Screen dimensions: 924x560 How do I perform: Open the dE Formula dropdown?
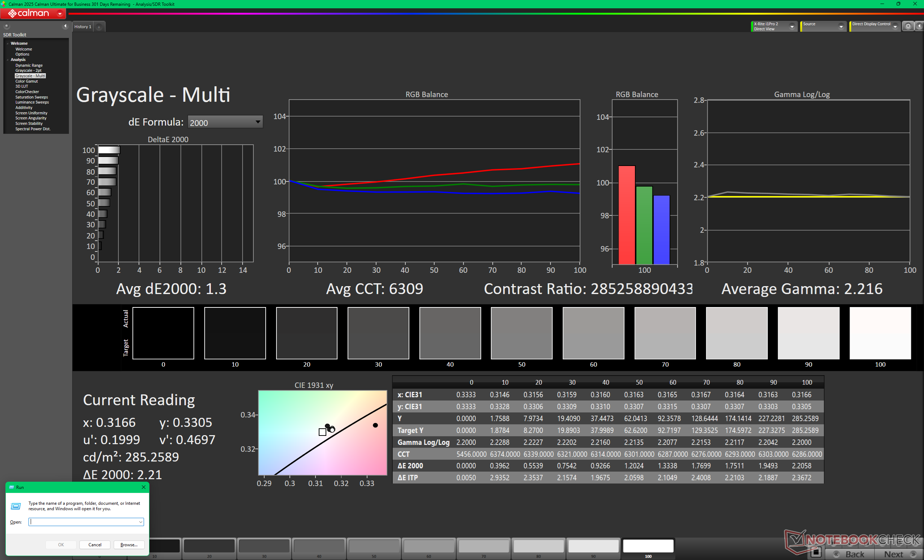(x=225, y=122)
